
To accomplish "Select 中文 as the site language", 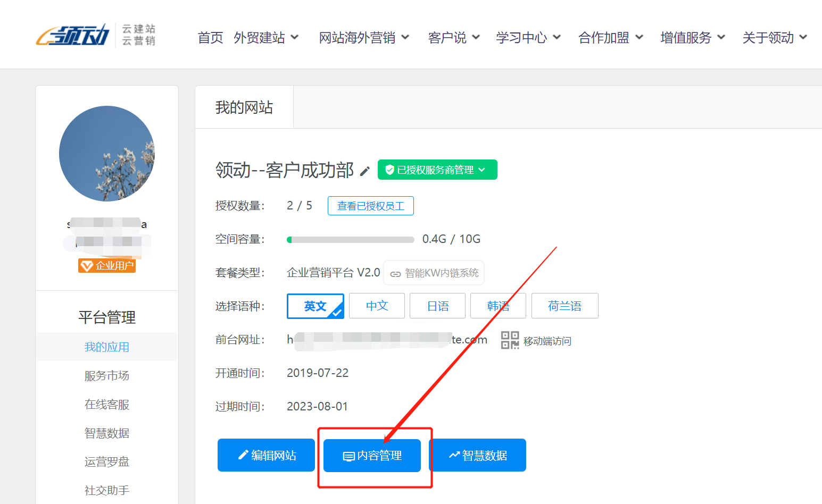I will click(x=377, y=306).
